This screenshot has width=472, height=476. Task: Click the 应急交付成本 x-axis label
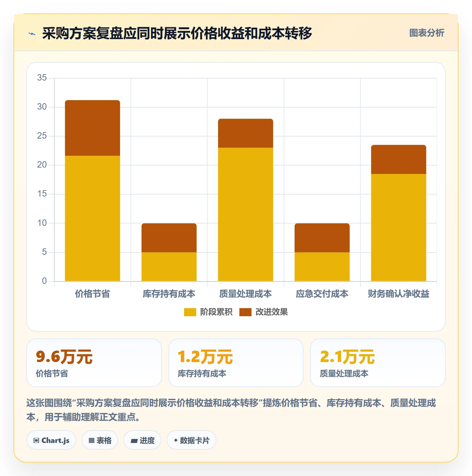322,294
